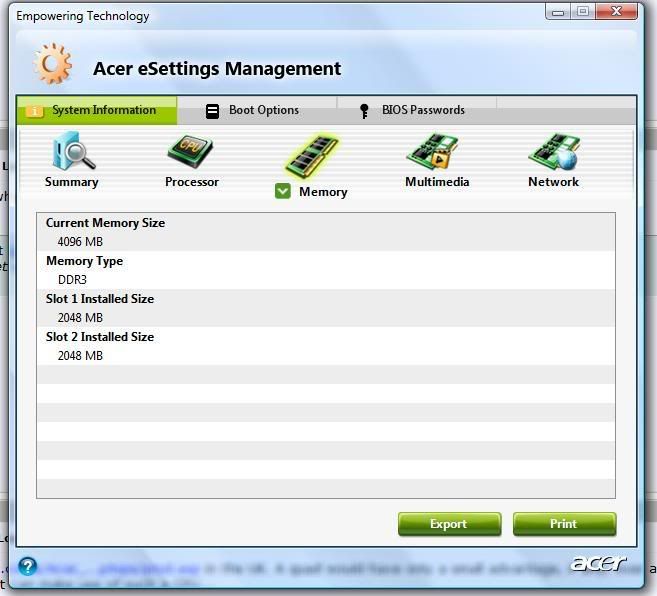Click the orange gear eSettings logo
Image resolution: width=657 pixels, height=596 pixels.
coord(53,64)
